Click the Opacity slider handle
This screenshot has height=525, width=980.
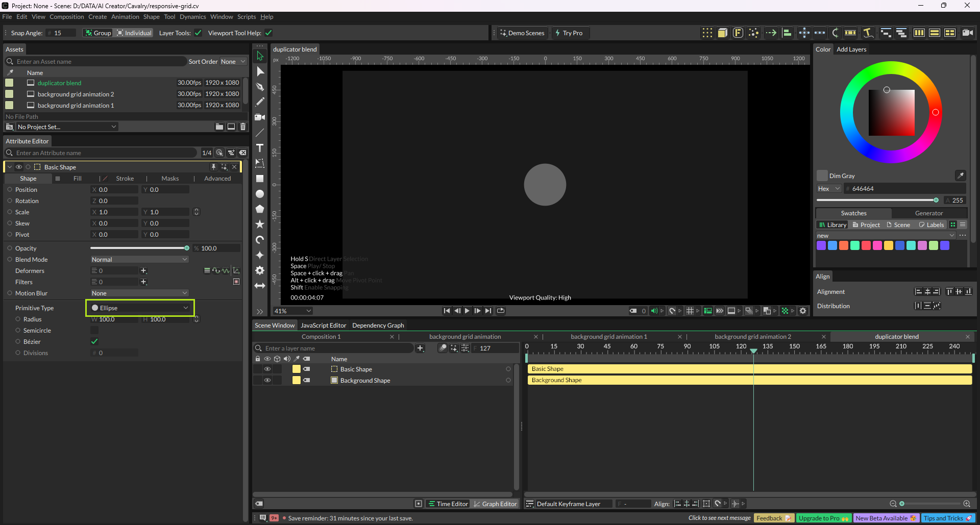point(187,248)
